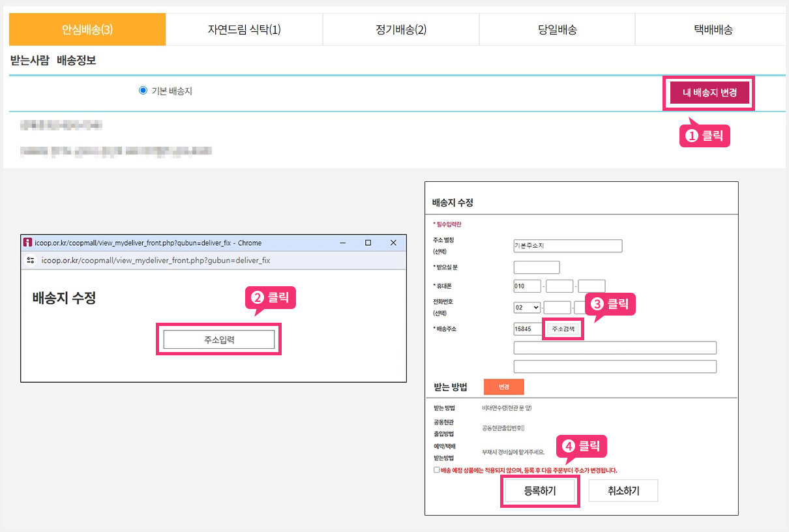Select the 정기배송(2) tab
The width and height of the screenshot is (789, 532).
(x=400, y=29)
